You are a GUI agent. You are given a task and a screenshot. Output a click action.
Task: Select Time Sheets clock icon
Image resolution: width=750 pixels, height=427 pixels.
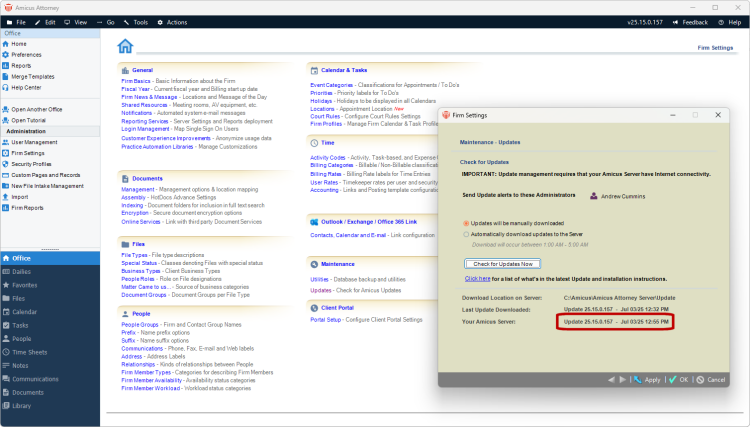click(6, 352)
